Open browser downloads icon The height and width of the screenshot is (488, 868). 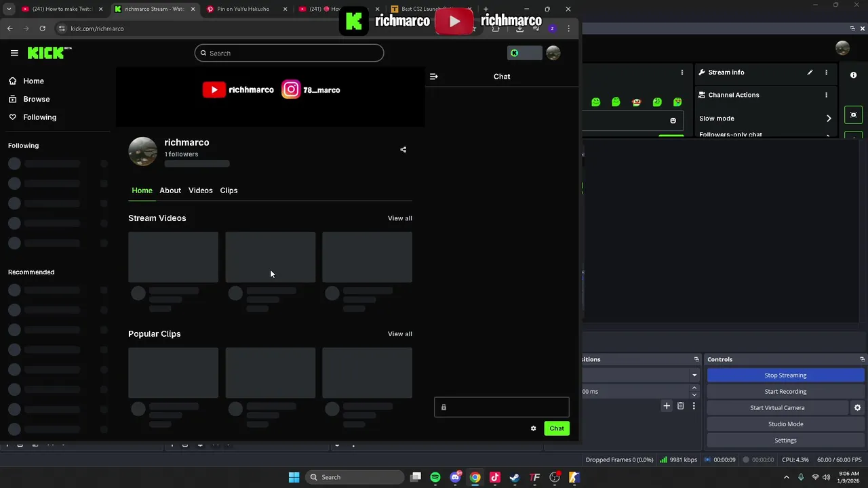pos(519,28)
